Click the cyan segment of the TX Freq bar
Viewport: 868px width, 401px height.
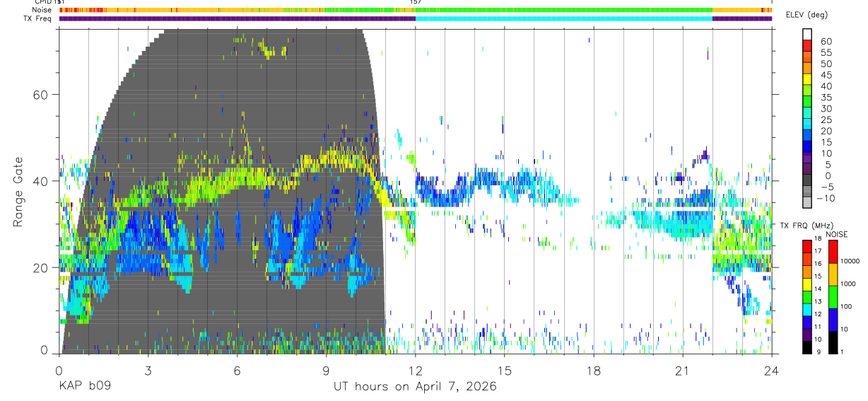[563, 18]
